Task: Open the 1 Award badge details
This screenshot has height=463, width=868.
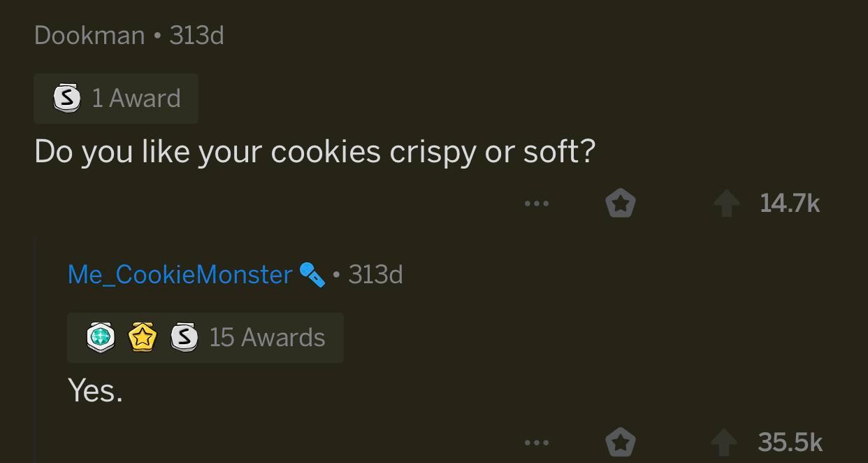Action: point(136,98)
